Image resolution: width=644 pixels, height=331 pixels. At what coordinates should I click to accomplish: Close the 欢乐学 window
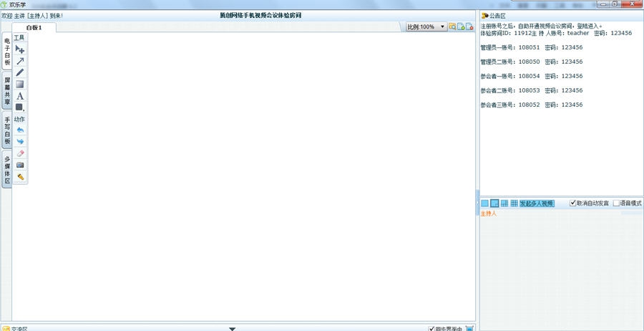point(632,4)
